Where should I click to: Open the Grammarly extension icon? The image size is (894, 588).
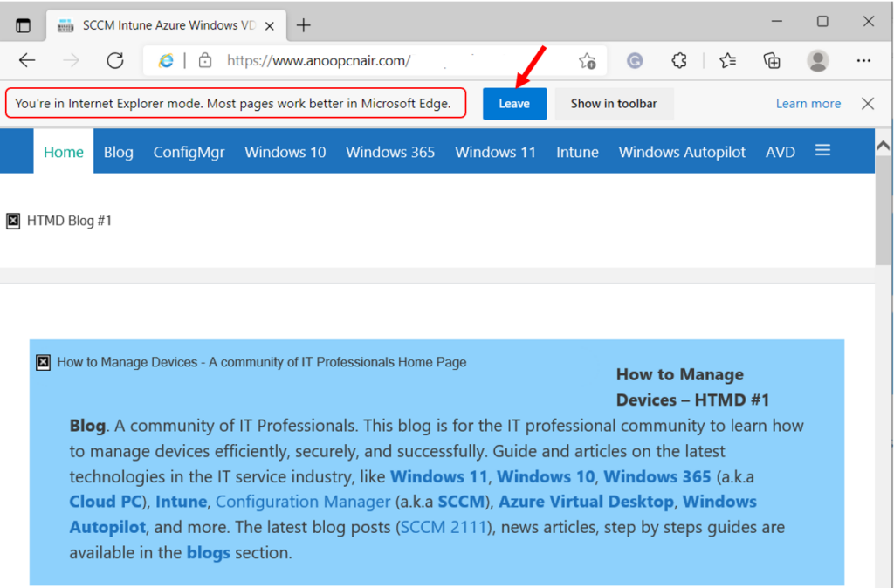635,60
